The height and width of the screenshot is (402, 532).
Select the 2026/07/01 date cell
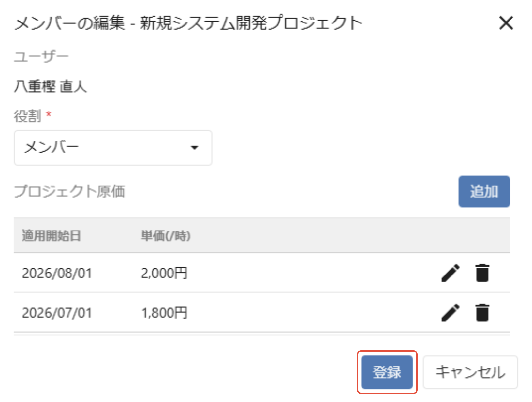tap(57, 313)
